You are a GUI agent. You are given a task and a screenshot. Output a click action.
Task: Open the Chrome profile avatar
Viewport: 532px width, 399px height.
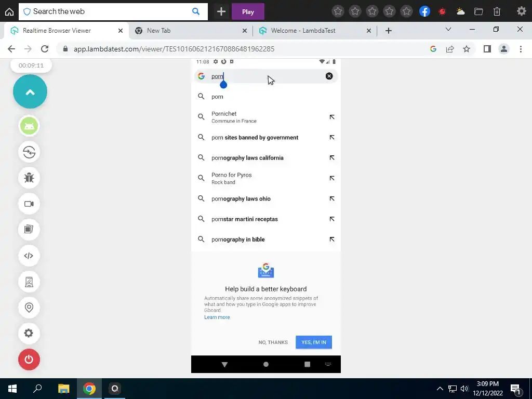[x=504, y=49]
